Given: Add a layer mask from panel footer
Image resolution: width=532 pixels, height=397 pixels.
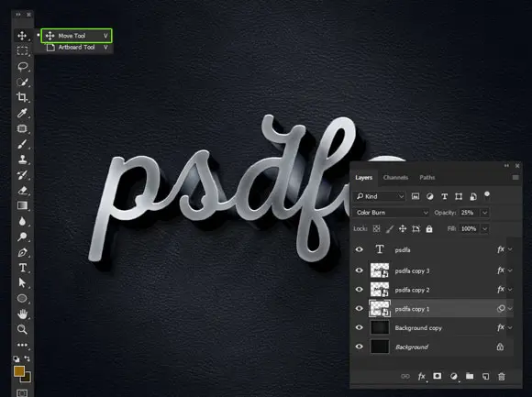Looking at the screenshot, I should pyautogui.click(x=438, y=376).
